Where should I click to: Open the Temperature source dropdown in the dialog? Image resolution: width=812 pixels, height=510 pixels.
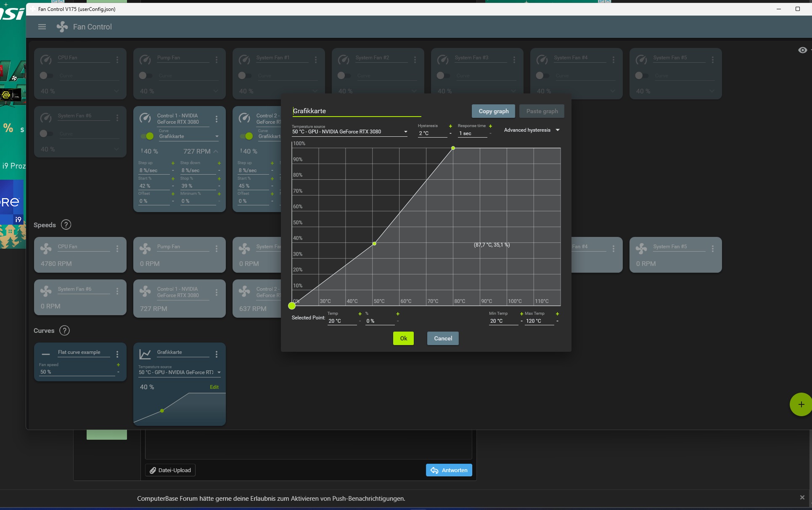pos(349,132)
